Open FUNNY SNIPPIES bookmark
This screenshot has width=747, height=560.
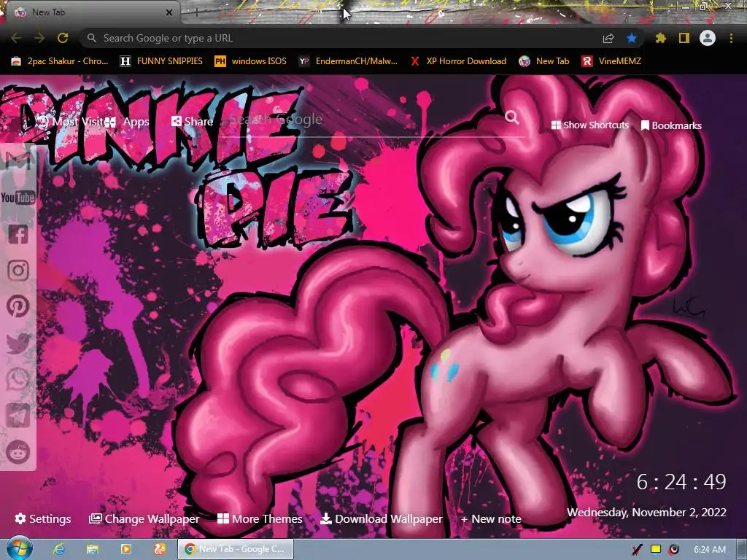pyautogui.click(x=161, y=61)
